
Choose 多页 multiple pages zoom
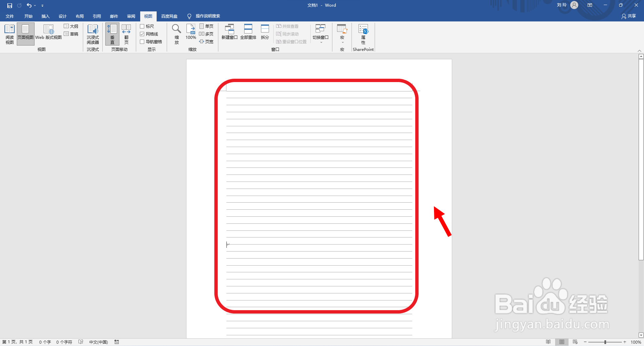(x=206, y=34)
